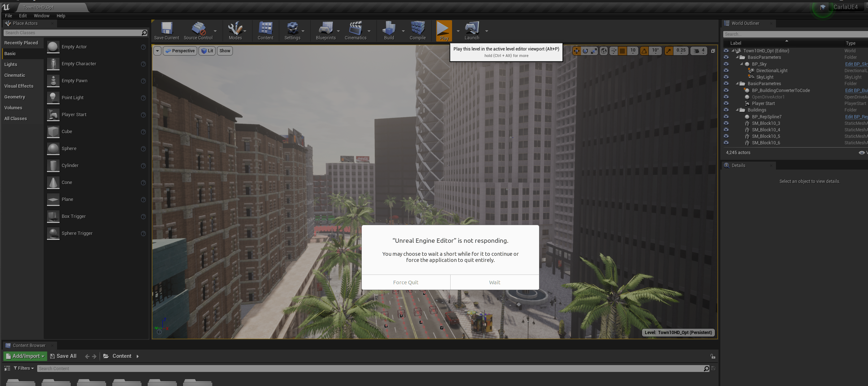Image resolution: width=868 pixels, height=386 pixels.
Task: Select the Geometry category in Place Actors
Action: [x=22, y=97]
